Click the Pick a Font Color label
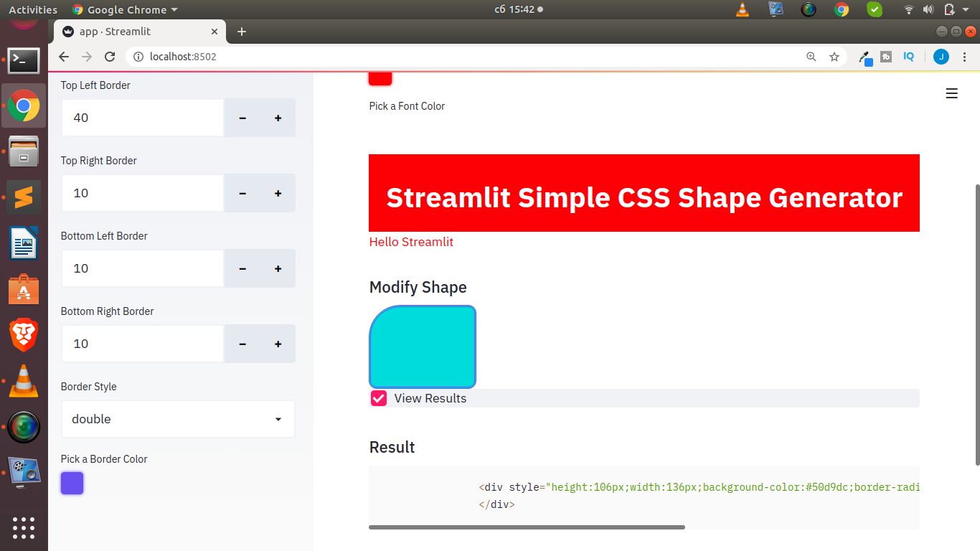 pos(407,106)
